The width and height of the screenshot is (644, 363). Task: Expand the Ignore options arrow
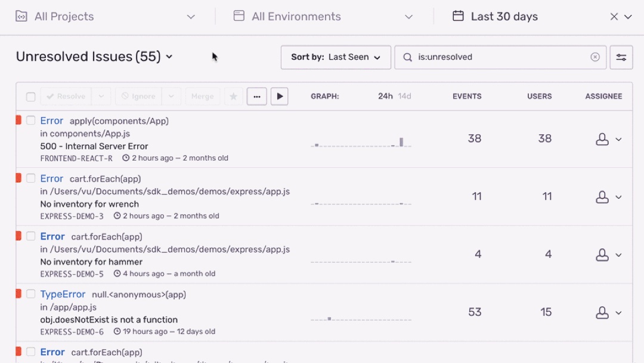click(171, 97)
